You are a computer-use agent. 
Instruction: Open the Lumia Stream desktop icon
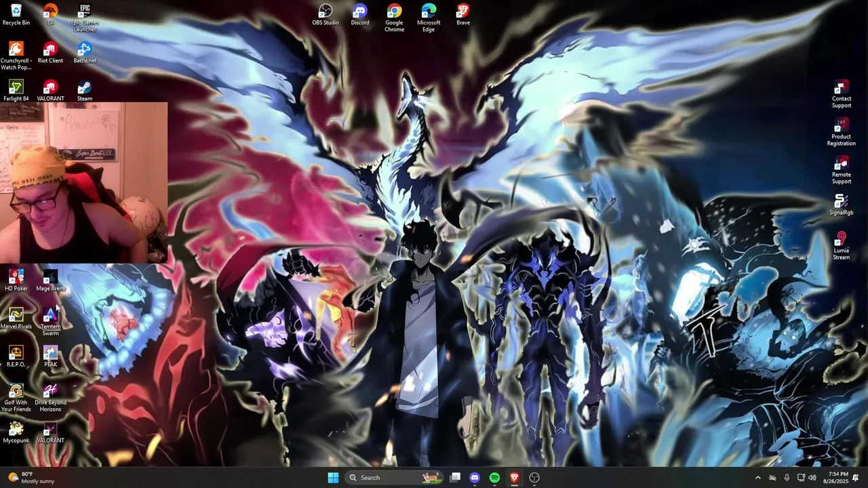coord(842,245)
